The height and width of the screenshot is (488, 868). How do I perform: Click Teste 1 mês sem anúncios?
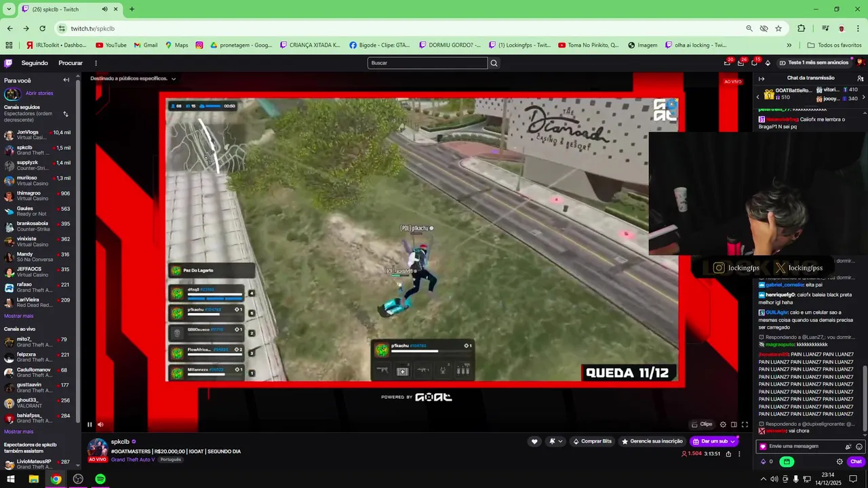pyautogui.click(x=814, y=62)
